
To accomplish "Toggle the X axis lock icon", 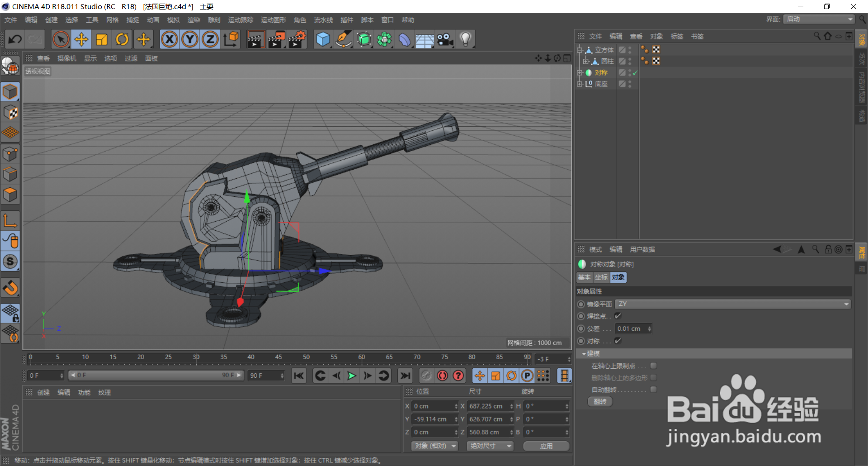I will pyautogui.click(x=170, y=39).
